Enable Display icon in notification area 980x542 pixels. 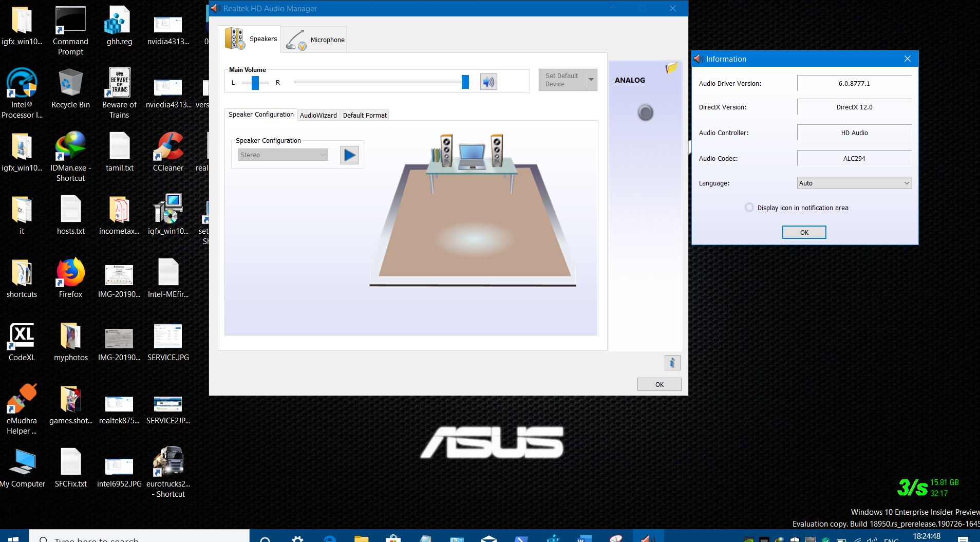(749, 208)
